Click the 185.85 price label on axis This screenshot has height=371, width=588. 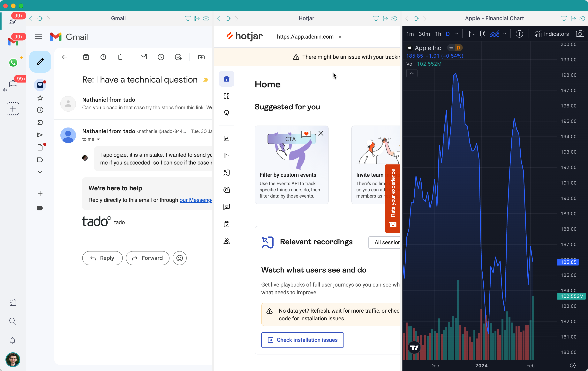(568, 262)
